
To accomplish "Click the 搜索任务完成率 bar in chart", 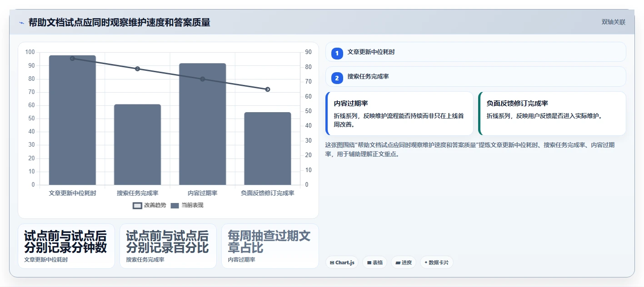I will click(137, 144).
